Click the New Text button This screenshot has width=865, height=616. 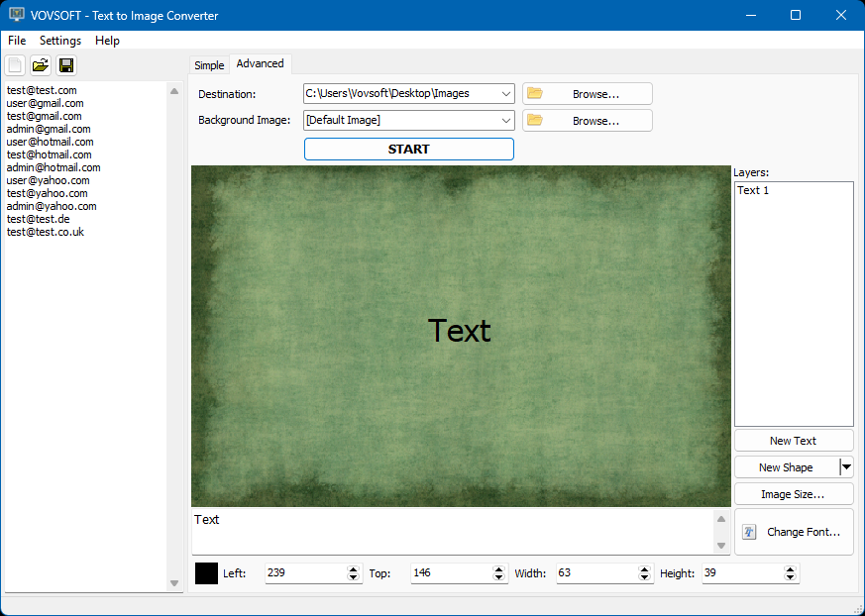(793, 441)
